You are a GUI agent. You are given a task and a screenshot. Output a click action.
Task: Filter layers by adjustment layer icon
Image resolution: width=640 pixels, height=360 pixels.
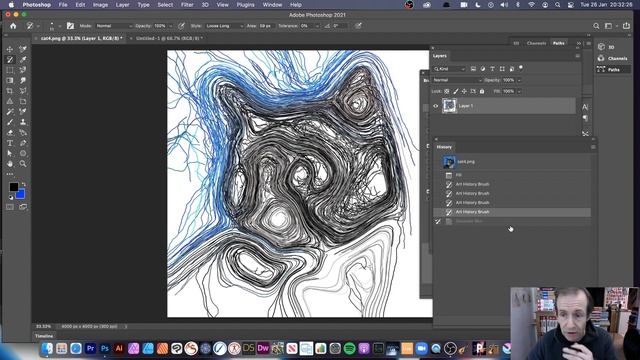pyautogui.click(x=482, y=69)
